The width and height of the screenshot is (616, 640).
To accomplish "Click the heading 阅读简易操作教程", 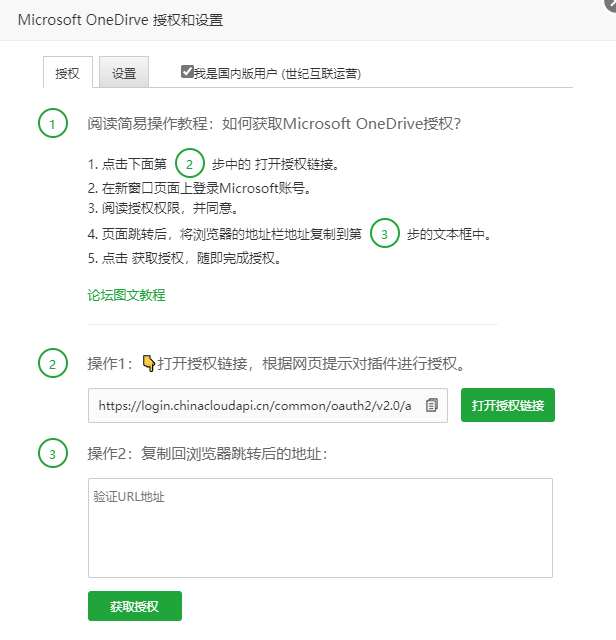I will click(274, 123).
